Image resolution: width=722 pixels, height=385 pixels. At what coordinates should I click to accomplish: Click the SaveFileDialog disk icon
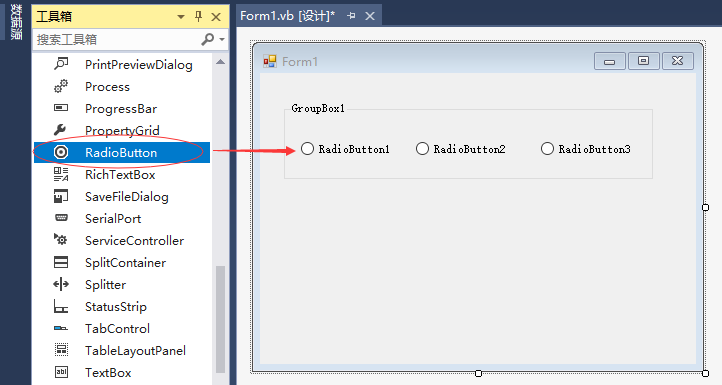tap(61, 196)
